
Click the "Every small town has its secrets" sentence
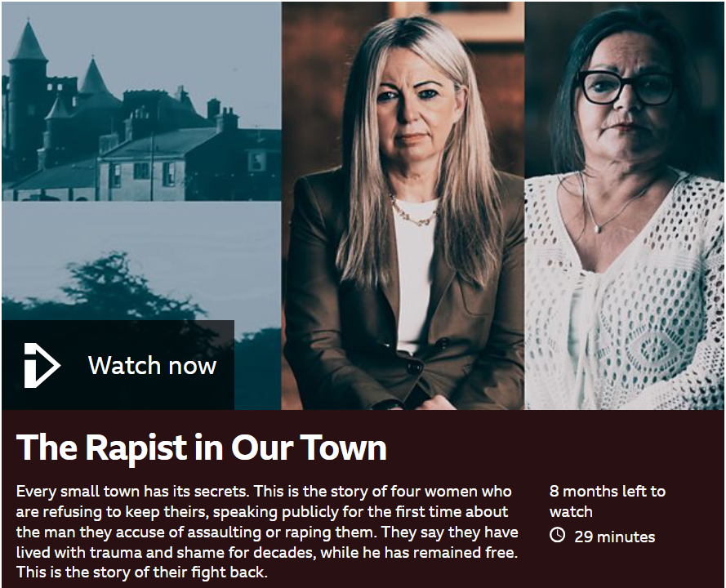point(132,491)
